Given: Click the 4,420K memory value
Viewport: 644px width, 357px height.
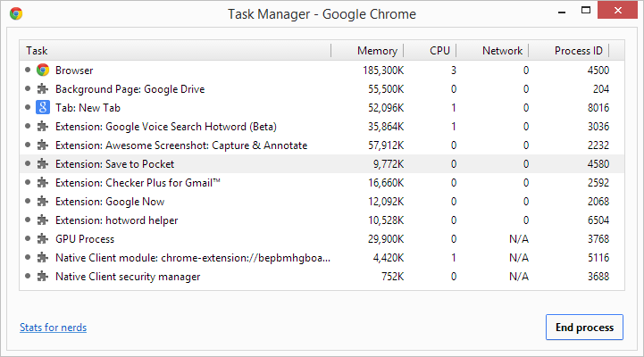Looking at the screenshot, I should (389, 258).
